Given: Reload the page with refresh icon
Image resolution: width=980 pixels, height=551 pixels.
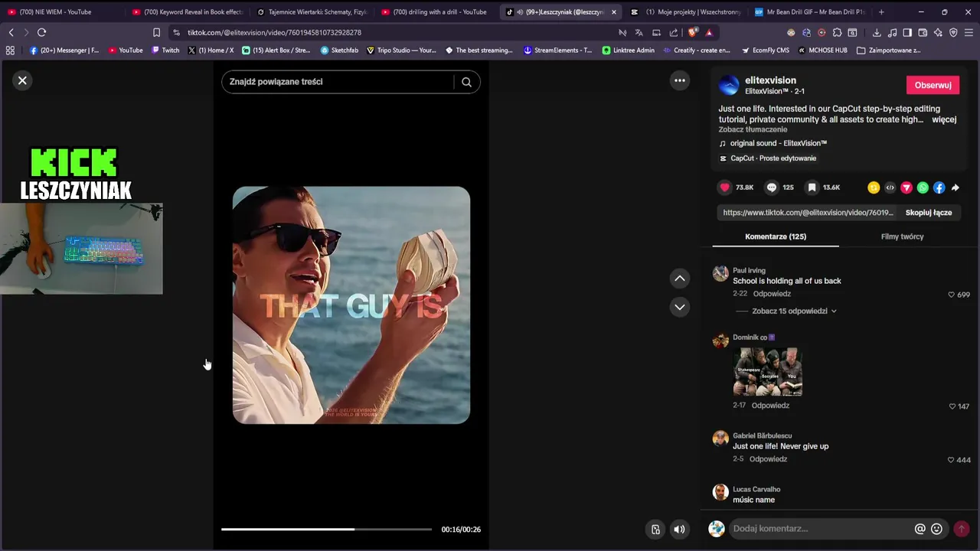Looking at the screenshot, I should (x=41, y=32).
